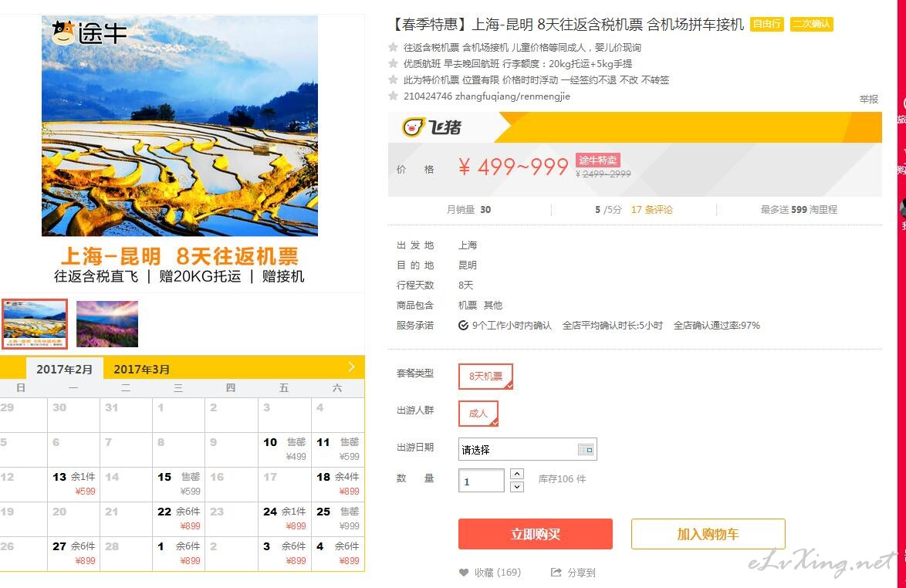Click the share (分享到) arrow icon

pos(556,573)
